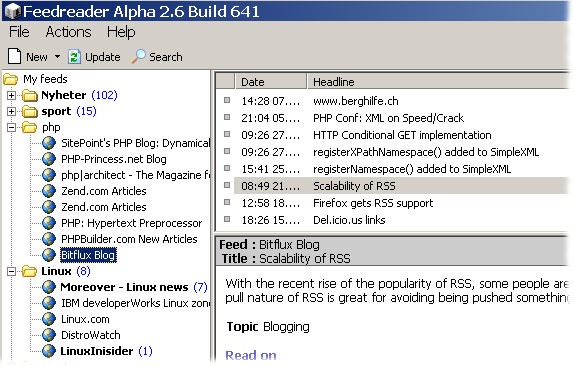Screen dimensions: 574x366
Task: Click the Search magnifier icon
Action: 138,56
